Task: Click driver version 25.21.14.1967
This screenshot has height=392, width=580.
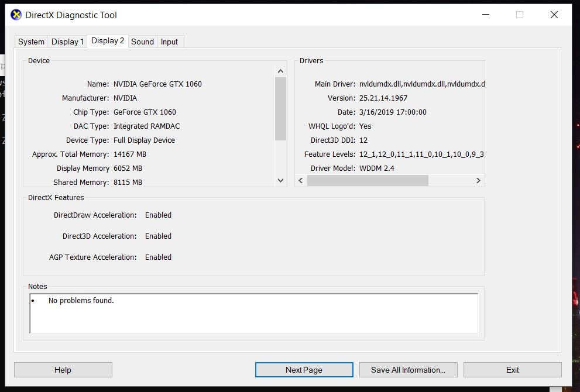Action: coord(383,98)
